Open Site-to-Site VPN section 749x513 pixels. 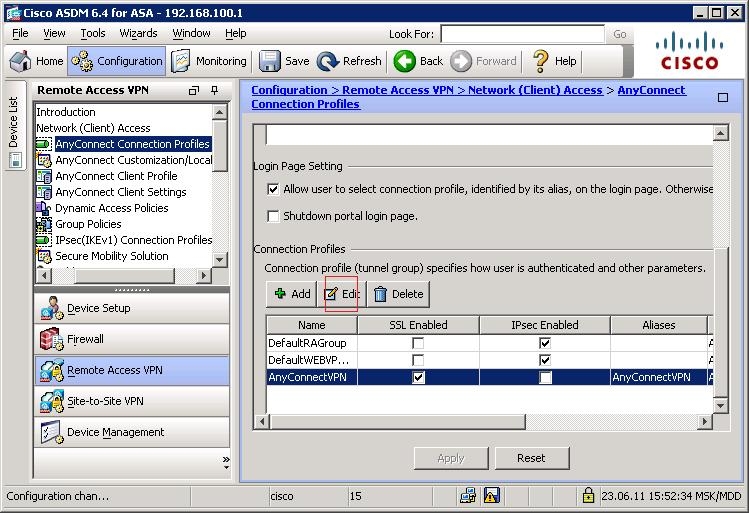(132, 401)
